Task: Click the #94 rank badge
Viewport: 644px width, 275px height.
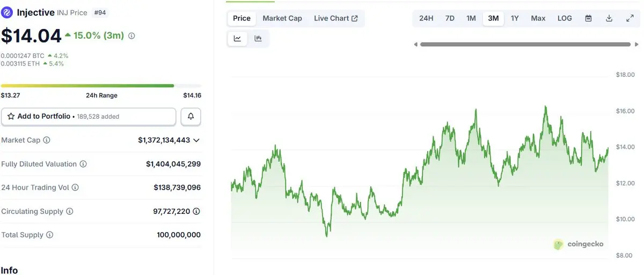Action: (x=100, y=12)
